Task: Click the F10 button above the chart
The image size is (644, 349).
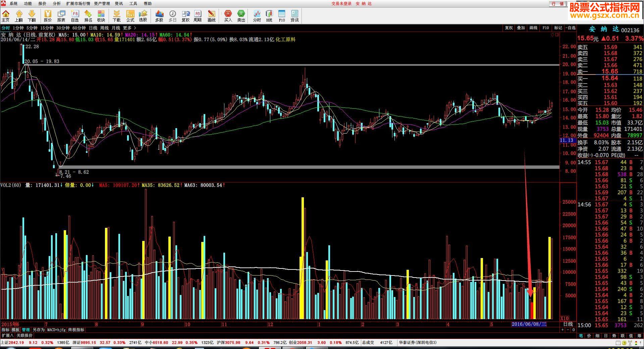Action: tap(546, 28)
